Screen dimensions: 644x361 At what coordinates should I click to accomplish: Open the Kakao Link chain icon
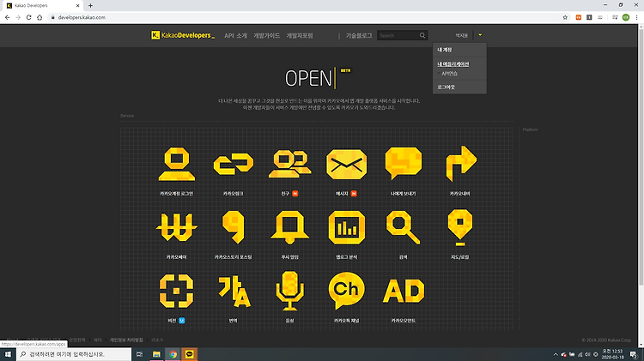pos(234,164)
